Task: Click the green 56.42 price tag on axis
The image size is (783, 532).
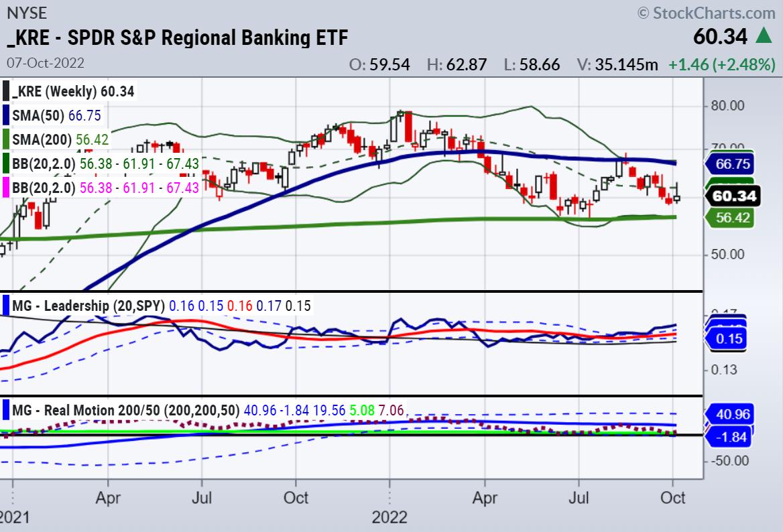Action: [x=731, y=218]
